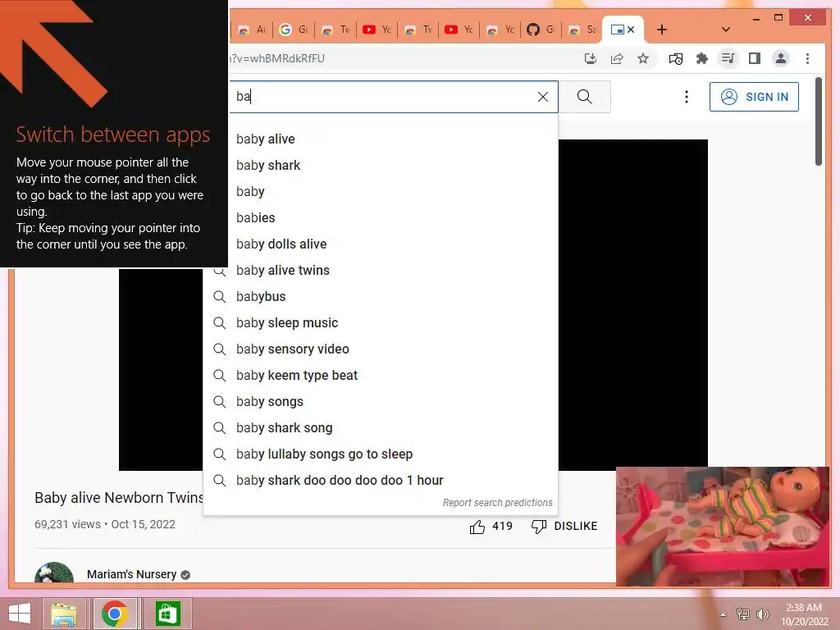Screen dimensions: 840x630
Task: Open Chrome's three-dot menu
Action: (x=807, y=58)
